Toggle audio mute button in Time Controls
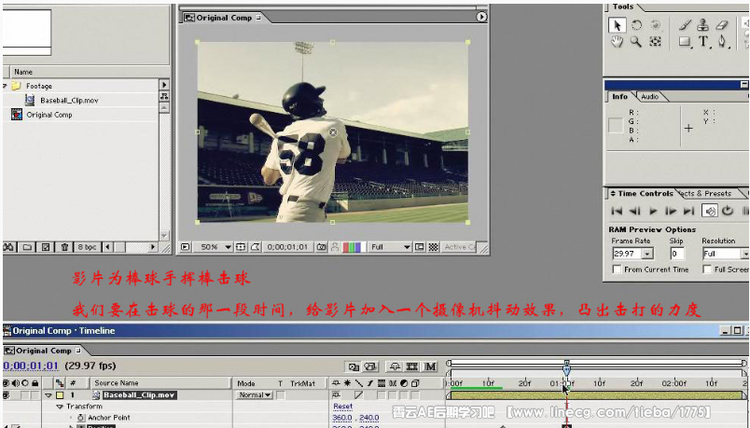 click(709, 210)
